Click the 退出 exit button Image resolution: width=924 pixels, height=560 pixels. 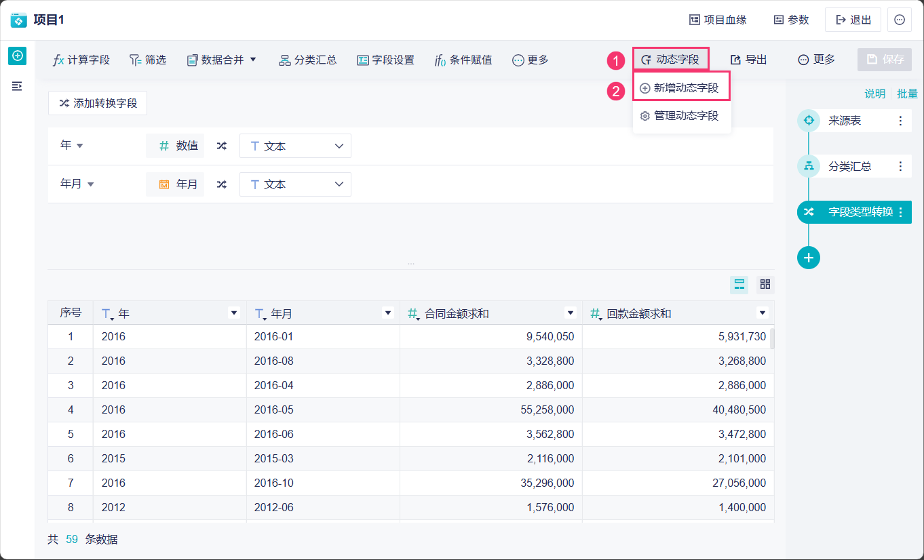[853, 20]
